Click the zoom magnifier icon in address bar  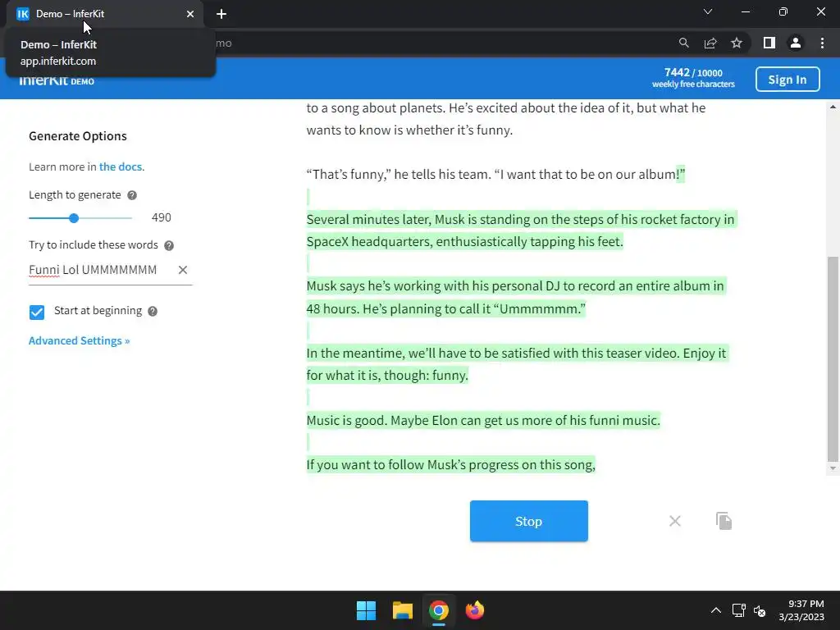683,43
